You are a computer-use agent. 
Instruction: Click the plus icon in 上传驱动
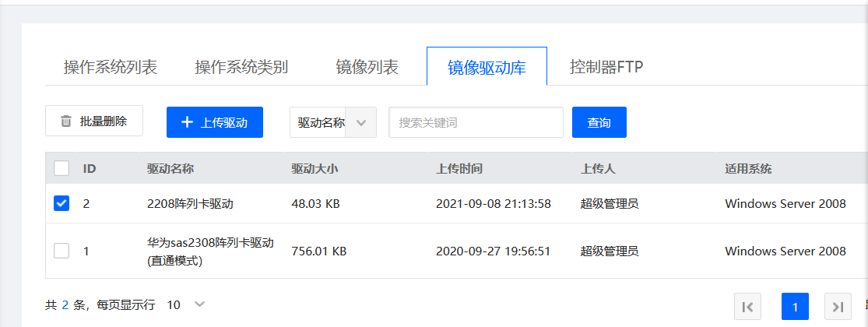coord(188,122)
